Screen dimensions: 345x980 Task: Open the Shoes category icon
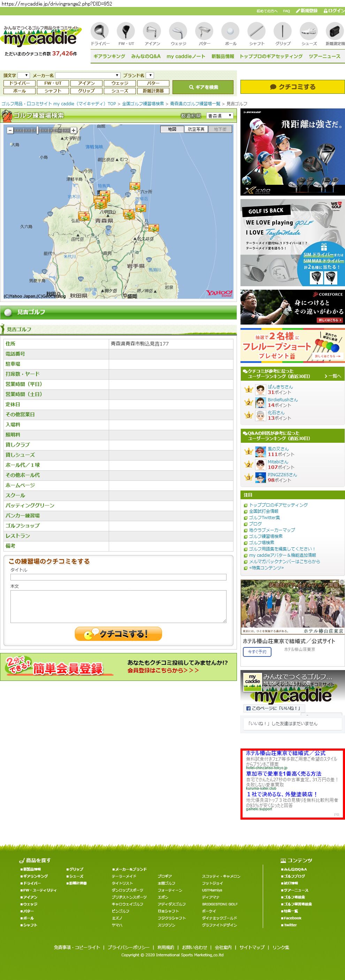tap(308, 31)
